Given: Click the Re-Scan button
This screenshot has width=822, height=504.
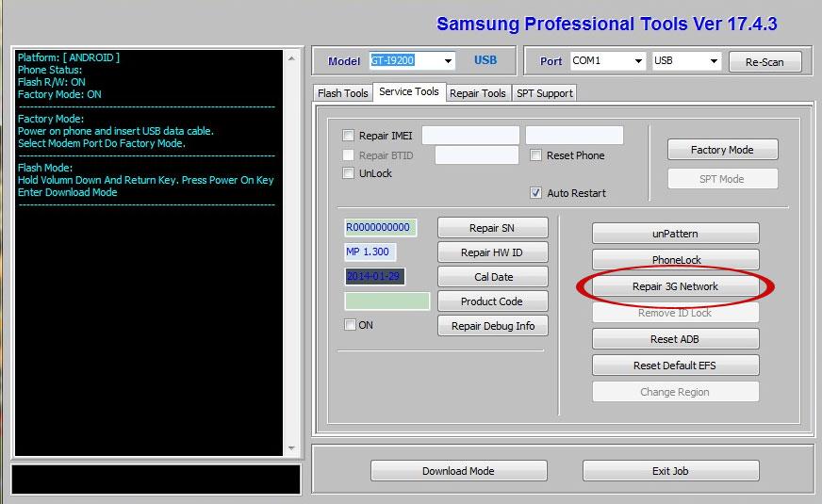Looking at the screenshot, I should pyautogui.click(x=764, y=62).
